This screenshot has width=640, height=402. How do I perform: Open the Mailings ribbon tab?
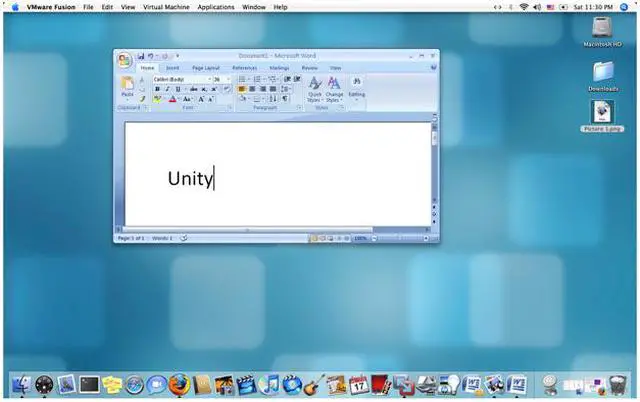click(279, 68)
